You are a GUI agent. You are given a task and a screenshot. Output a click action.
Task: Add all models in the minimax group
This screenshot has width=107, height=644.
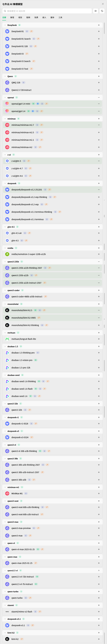tap(99, 119)
